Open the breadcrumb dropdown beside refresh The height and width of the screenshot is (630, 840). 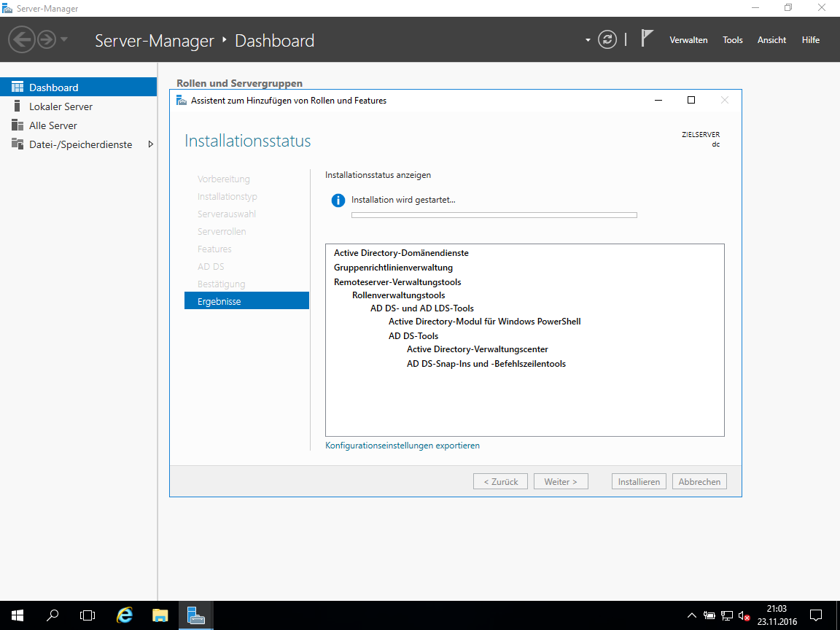588,40
